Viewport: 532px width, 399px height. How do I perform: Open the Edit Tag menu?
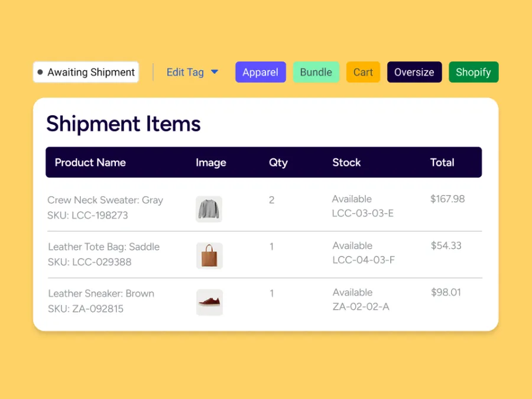point(185,72)
